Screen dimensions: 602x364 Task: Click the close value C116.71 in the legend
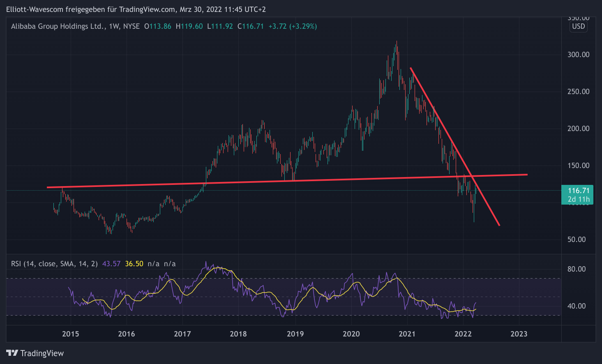[251, 26]
